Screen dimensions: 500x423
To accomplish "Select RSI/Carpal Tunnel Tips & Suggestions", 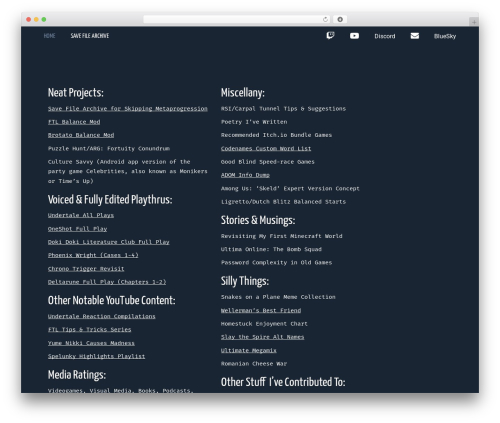I will pyautogui.click(x=283, y=109).
